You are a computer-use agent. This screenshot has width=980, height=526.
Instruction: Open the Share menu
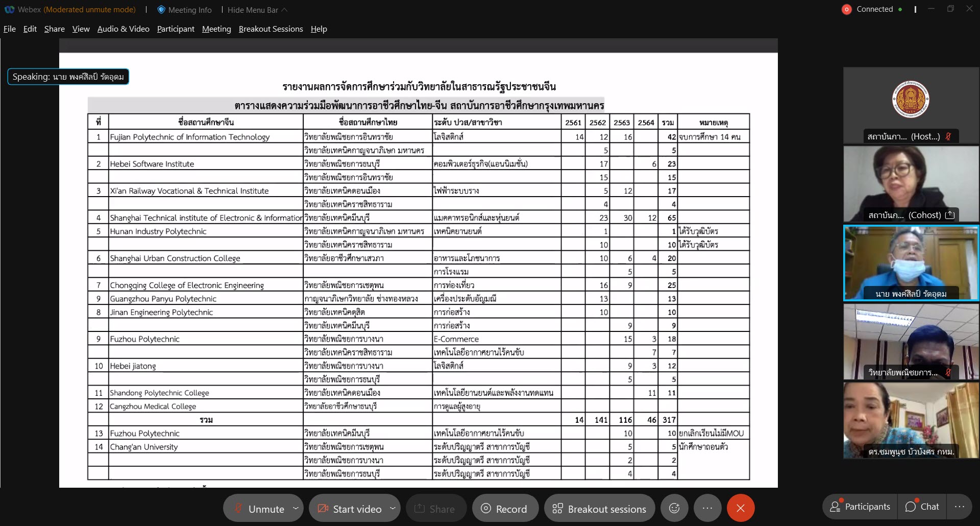[x=55, y=29]
